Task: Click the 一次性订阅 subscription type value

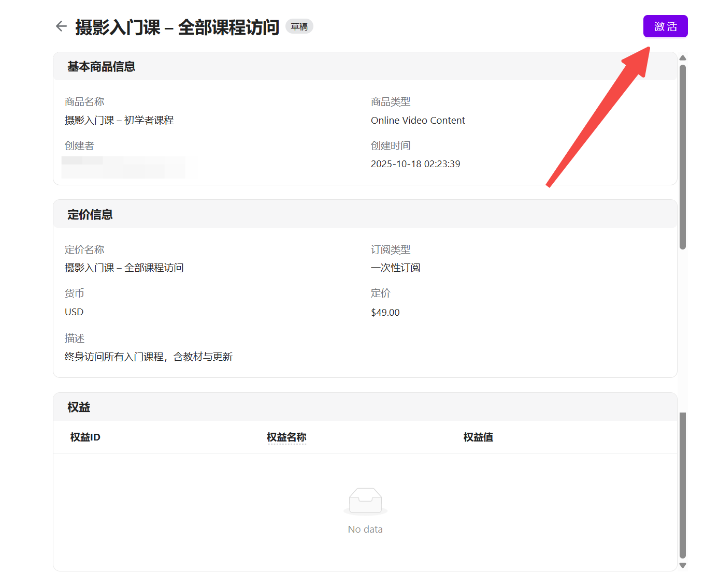Action: tap(396, 268)
